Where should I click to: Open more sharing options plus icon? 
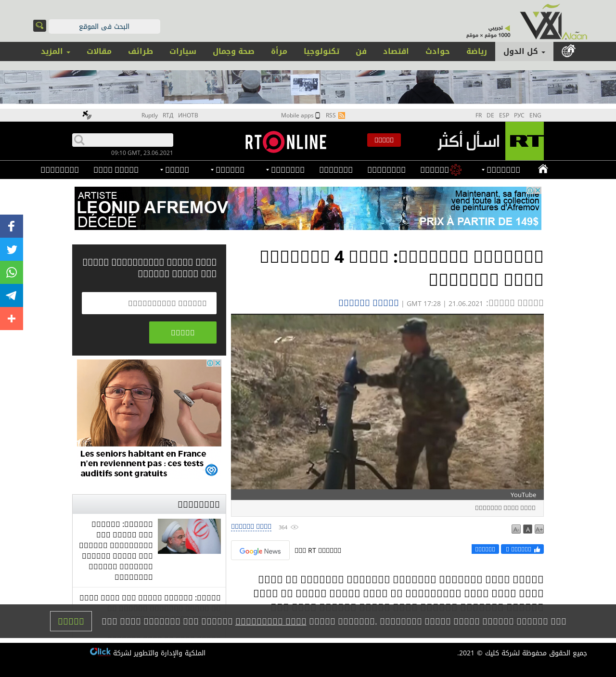(12, 319)
